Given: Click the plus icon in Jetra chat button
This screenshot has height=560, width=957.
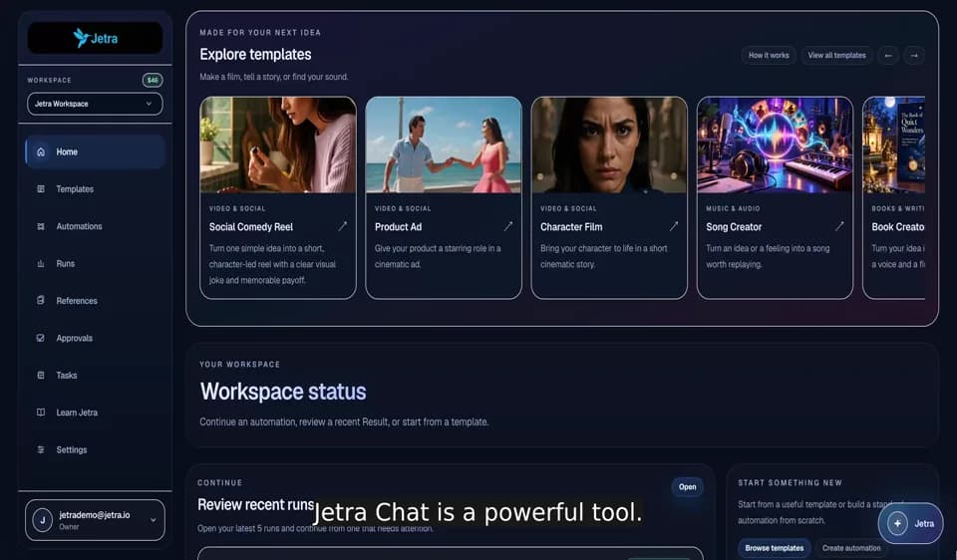Looking at the screenshot, I should coord(897,523).
